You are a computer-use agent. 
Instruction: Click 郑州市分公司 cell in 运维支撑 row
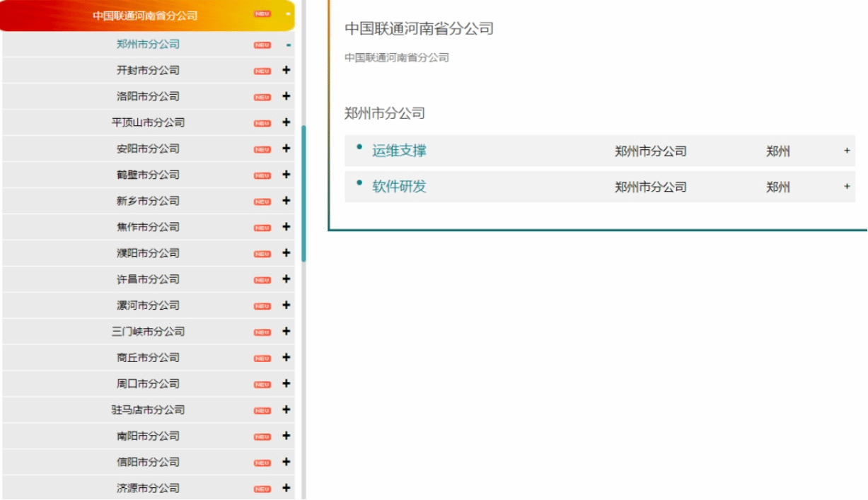[x=651, y=151]
